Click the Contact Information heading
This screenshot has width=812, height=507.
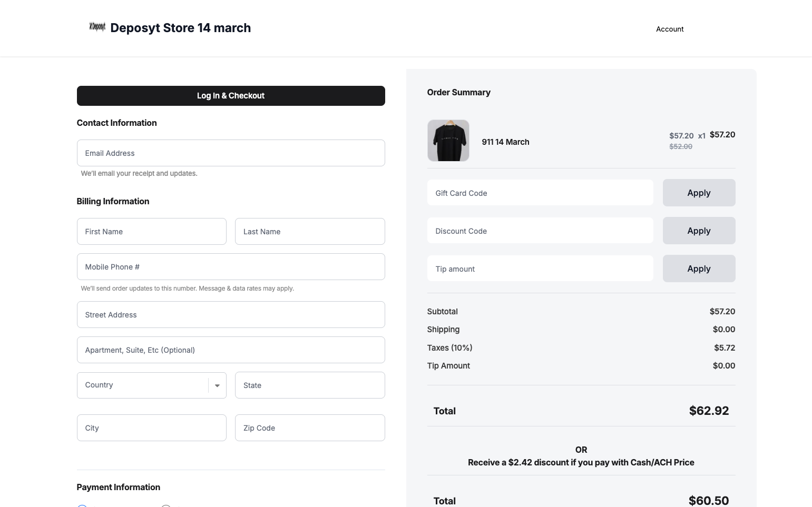point(117,123)
